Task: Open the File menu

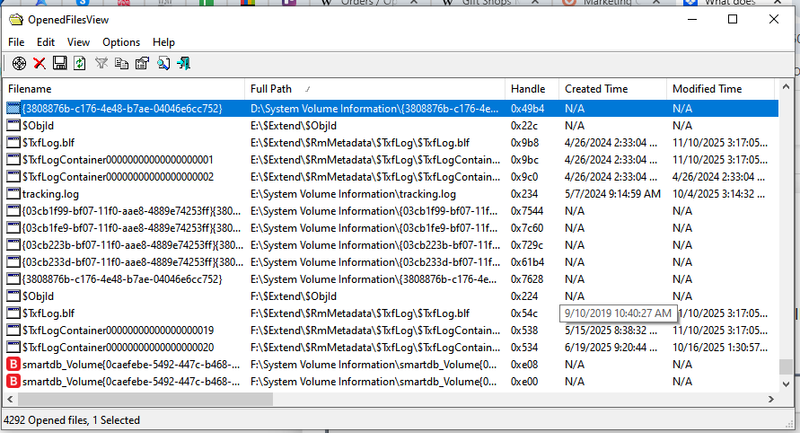Action: click(x=16, y=43)
